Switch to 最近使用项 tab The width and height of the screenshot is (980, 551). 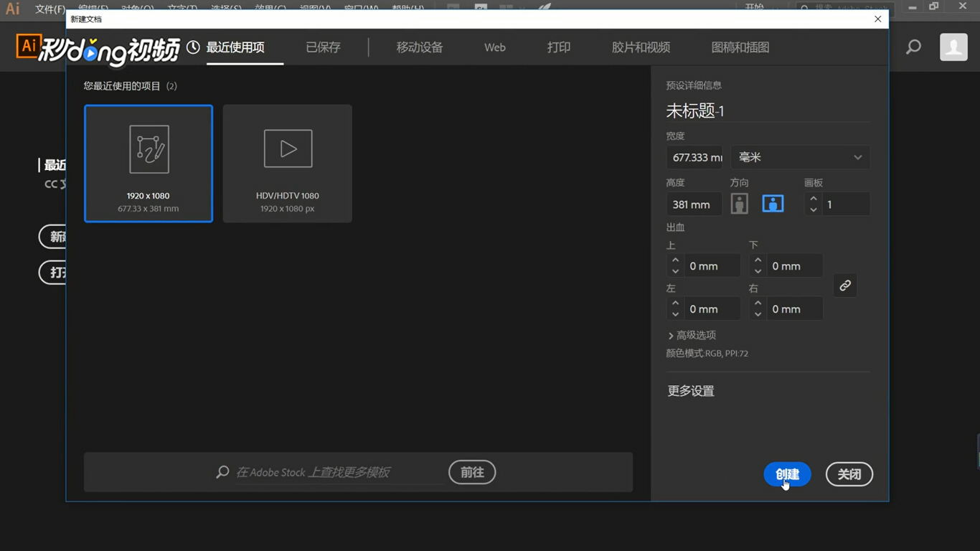235,47
